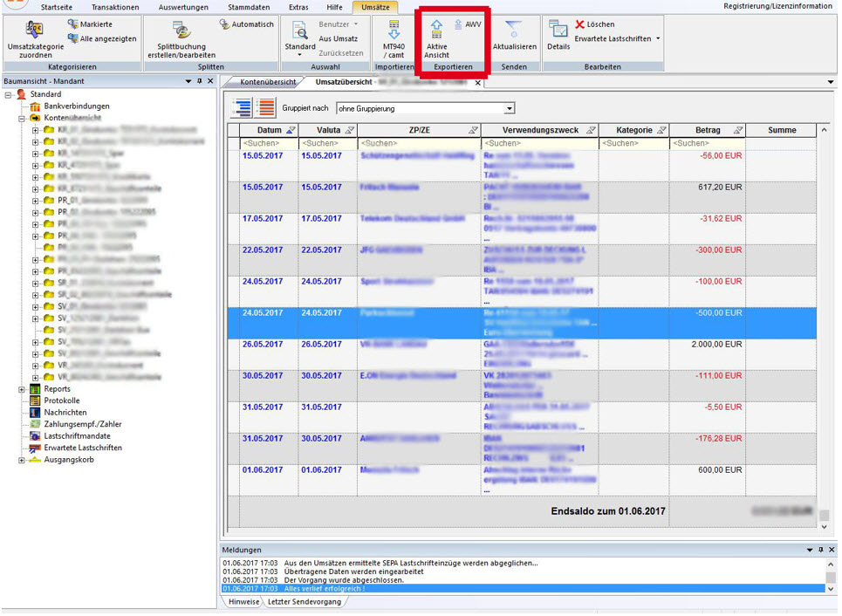Switch to the orange list view layout
Viewport: 842px width, 616px height.
click(266, 107)
